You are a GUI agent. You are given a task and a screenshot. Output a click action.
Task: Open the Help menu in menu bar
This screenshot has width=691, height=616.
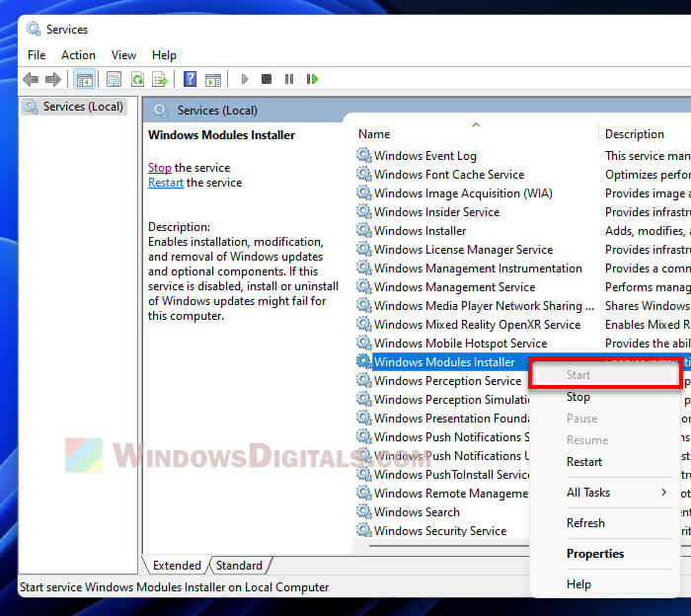click(x=165, y=55)
